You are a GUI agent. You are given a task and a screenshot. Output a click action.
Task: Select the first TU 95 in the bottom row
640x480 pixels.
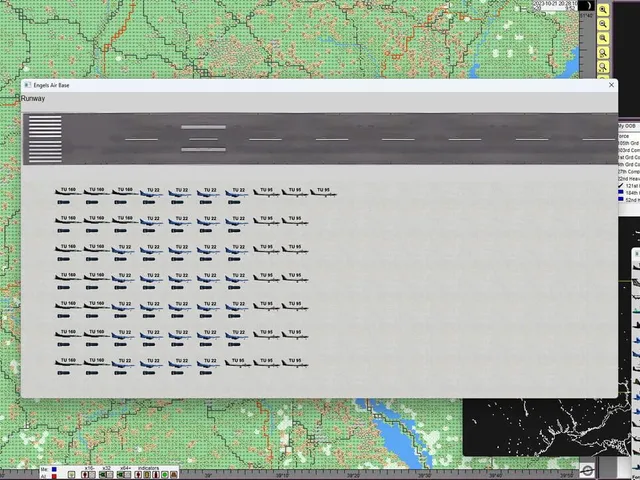pyautogui.click(x=238, y=362)
